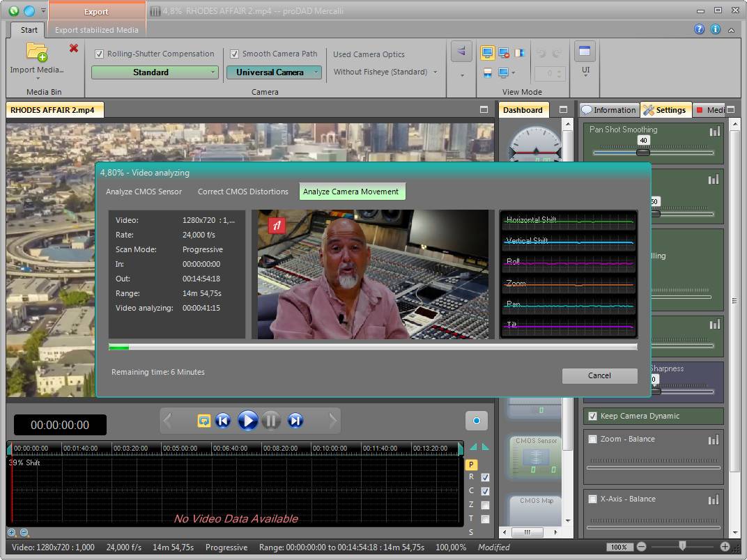Uncheck Keep Camera Dynamic
747x560 pixels.
click(x=592, y=417)
